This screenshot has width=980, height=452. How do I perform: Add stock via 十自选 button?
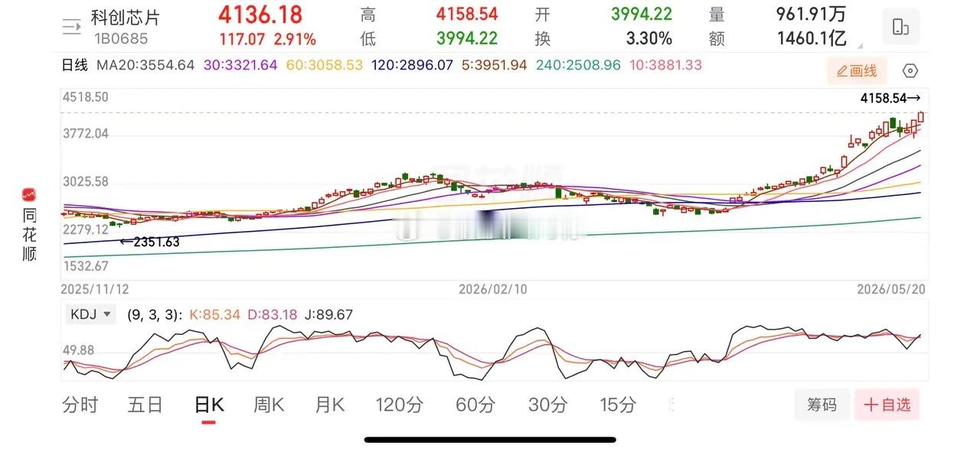887,405
